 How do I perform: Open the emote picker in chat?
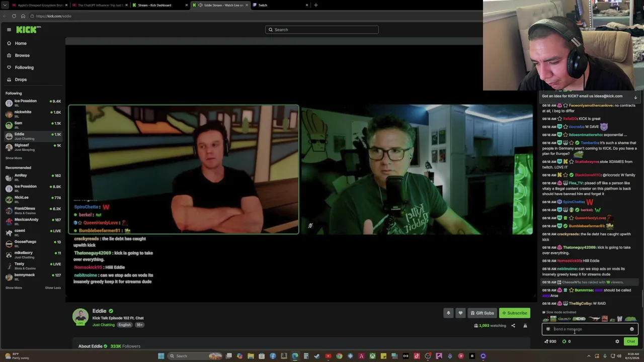point(632,329)
